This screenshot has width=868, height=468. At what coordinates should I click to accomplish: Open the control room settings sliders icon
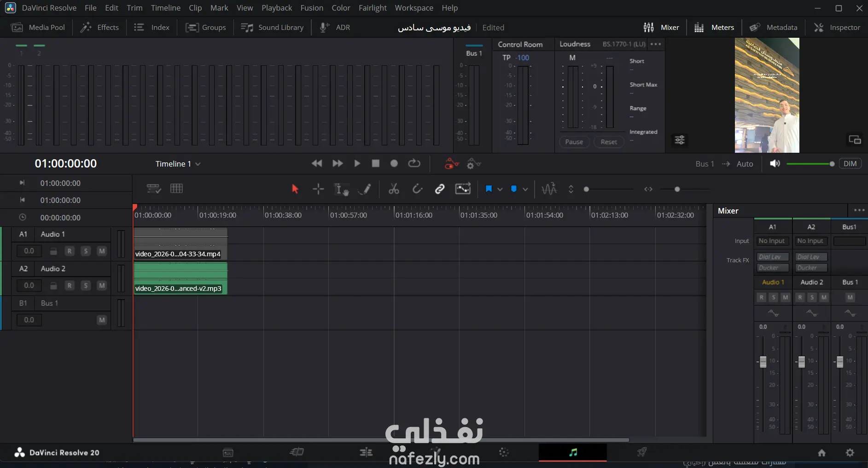pyautogui.click(x=680, y=140)
